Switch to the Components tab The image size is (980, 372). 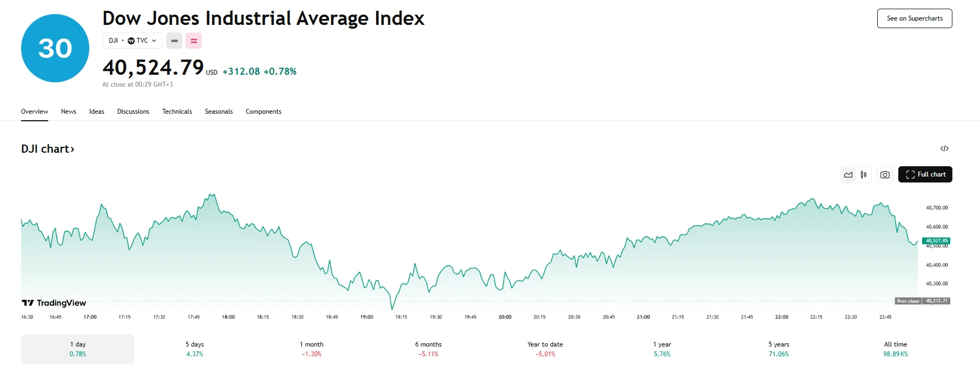click(x=264, y=112)
